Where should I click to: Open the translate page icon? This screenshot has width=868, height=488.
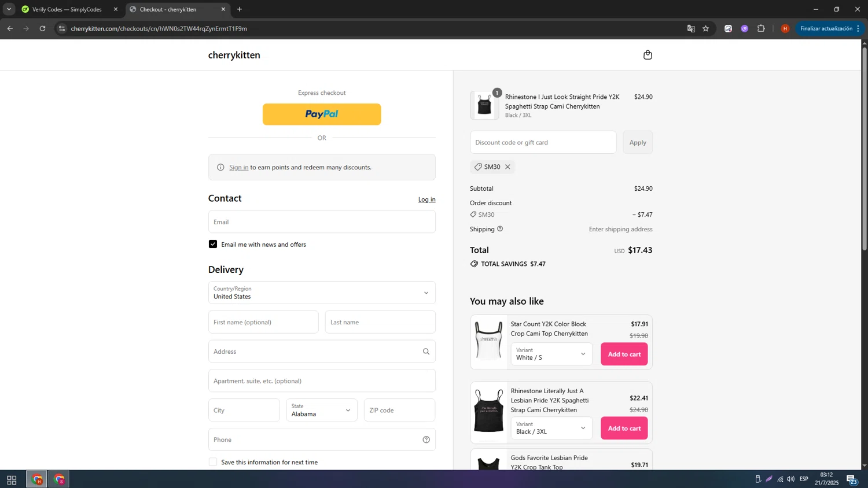(x=691, y=28)
